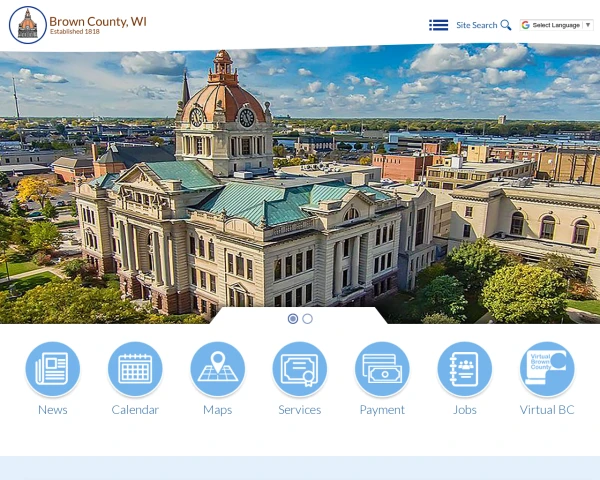Image resolution: width=600 pixels, height=480 pixels.
Task: Switch to the second slideshow dot
Action: click(x=307, y=318)
